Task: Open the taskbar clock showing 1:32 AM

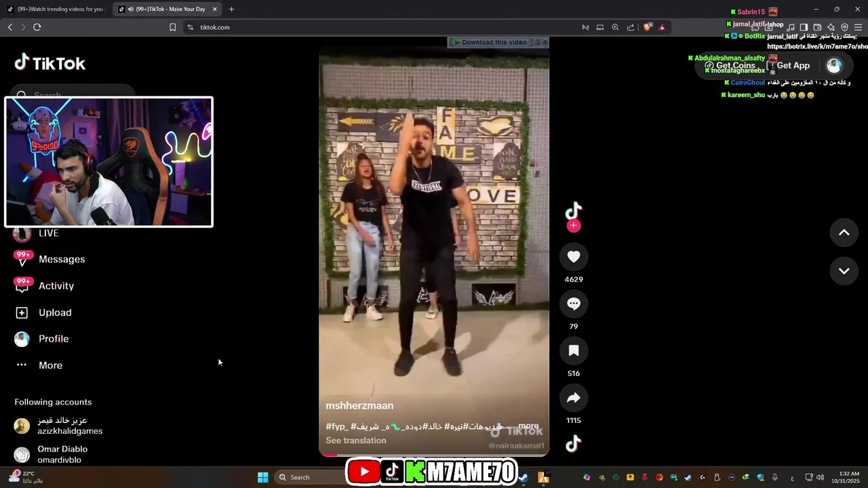Action: [x=849, y=477]
